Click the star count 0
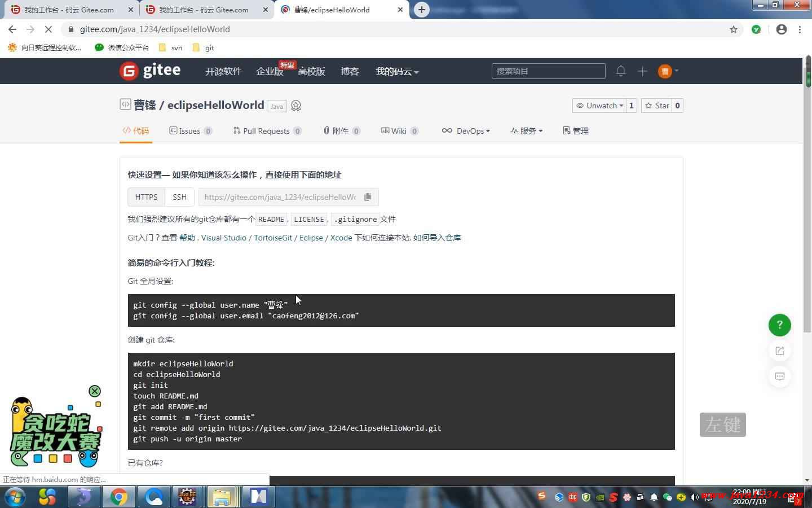This screenshot has width=812, height=508. (x=677, y=106)
